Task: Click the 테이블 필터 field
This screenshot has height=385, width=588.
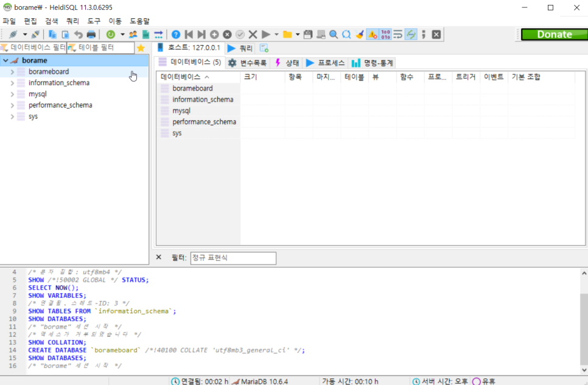Action: [x=100, y=47]
